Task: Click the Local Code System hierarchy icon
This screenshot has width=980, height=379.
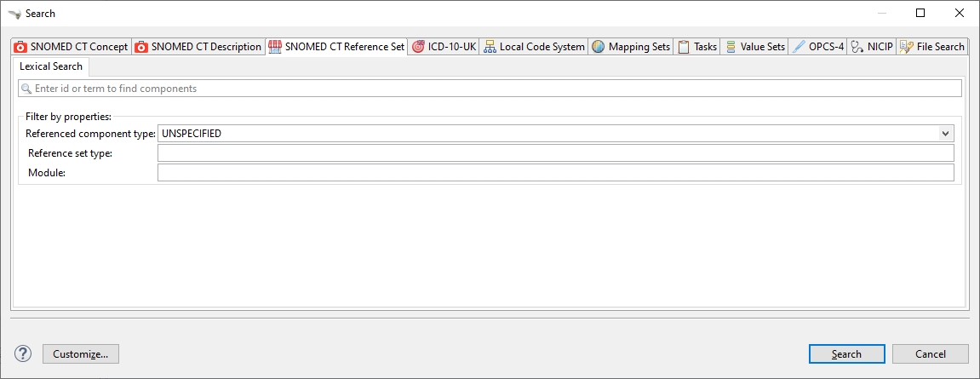Action: pyautogui.click(x=490, y=47)
